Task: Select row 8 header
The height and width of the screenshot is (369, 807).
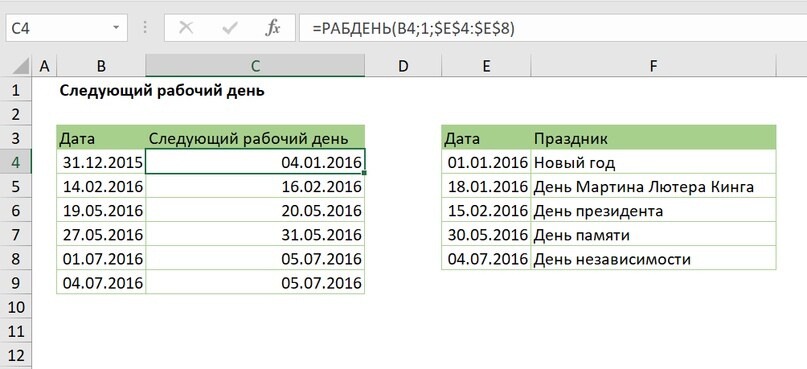Action: click(x=16, y=259)
